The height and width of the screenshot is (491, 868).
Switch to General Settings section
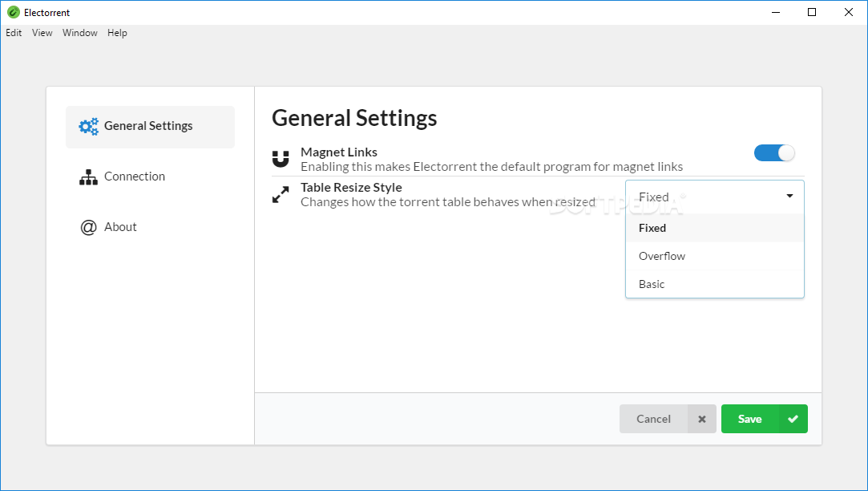(150, 127)
